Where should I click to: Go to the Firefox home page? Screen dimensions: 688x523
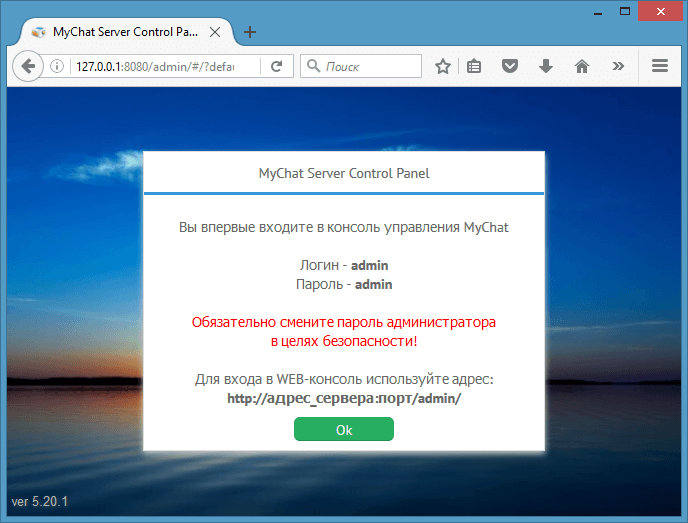[x=581, y=67]
